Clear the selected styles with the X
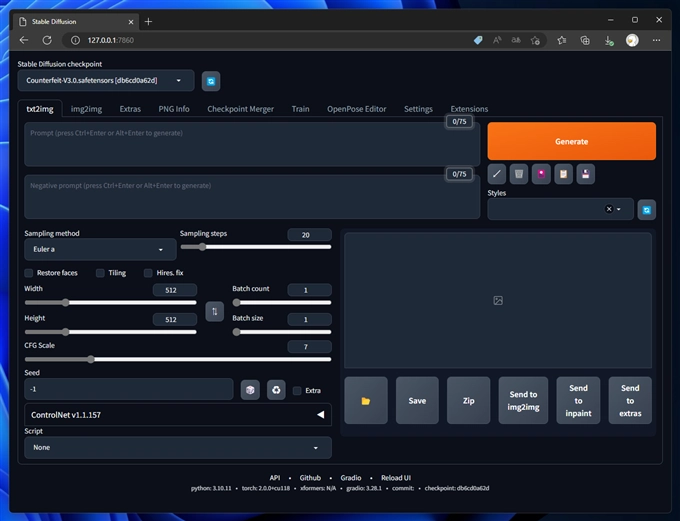680x521 pixels. pyautogui.click(x=609, y=209)
